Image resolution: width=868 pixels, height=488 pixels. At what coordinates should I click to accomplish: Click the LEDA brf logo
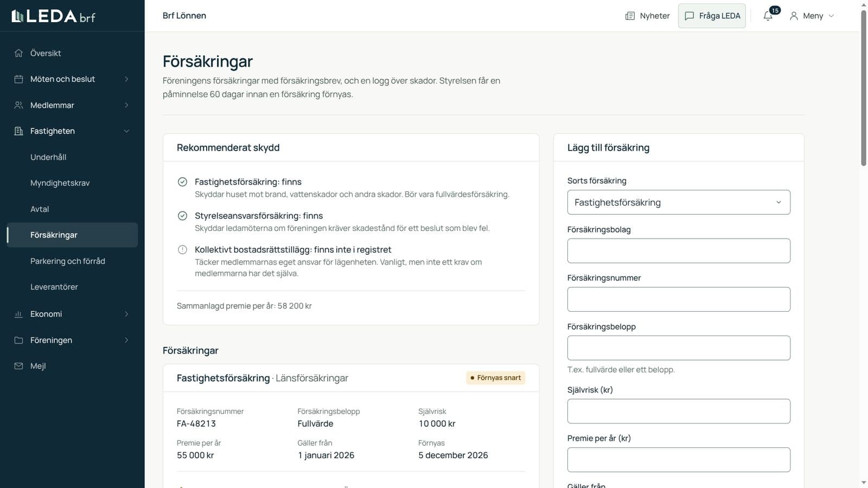(x=53, y=16)
